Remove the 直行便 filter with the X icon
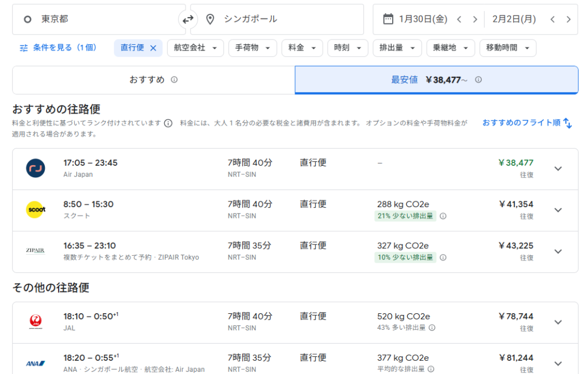 (x=153, y=48)
